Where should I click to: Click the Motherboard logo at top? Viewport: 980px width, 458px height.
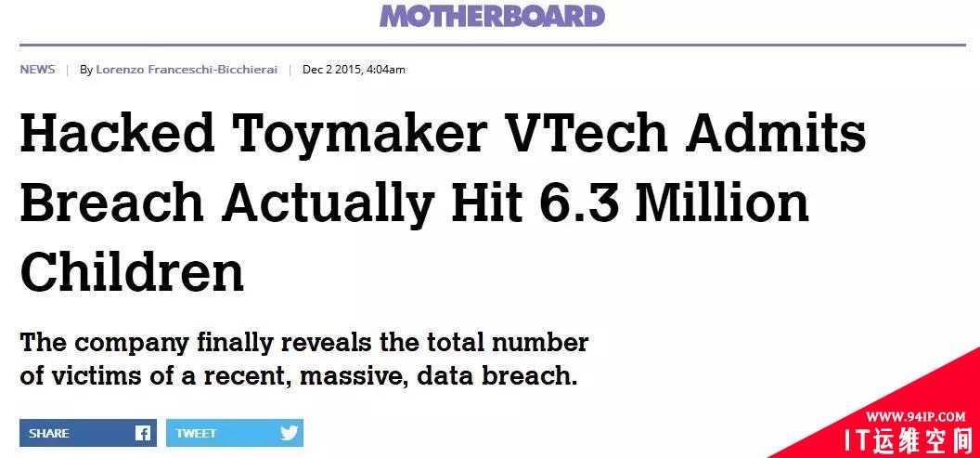click(x=491, y=16)
